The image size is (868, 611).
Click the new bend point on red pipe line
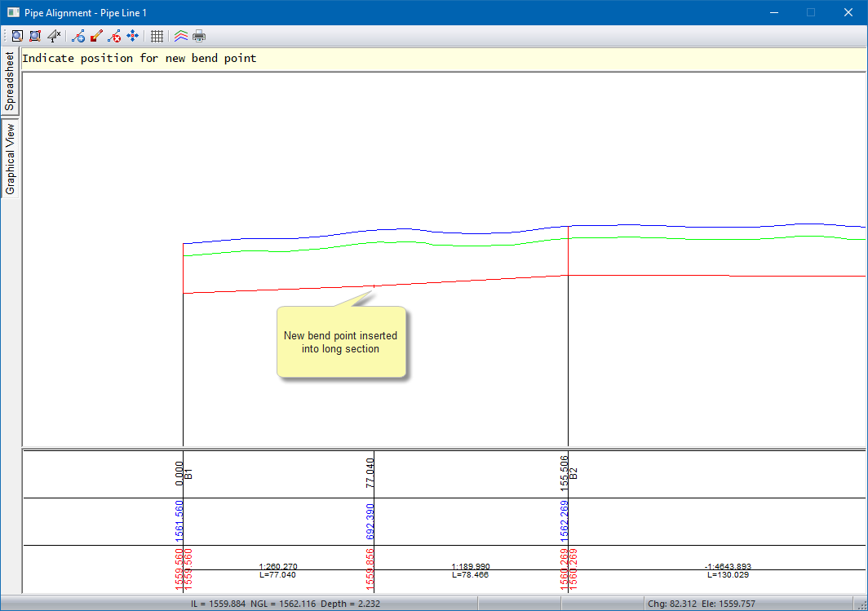click(x=374, y=286)
